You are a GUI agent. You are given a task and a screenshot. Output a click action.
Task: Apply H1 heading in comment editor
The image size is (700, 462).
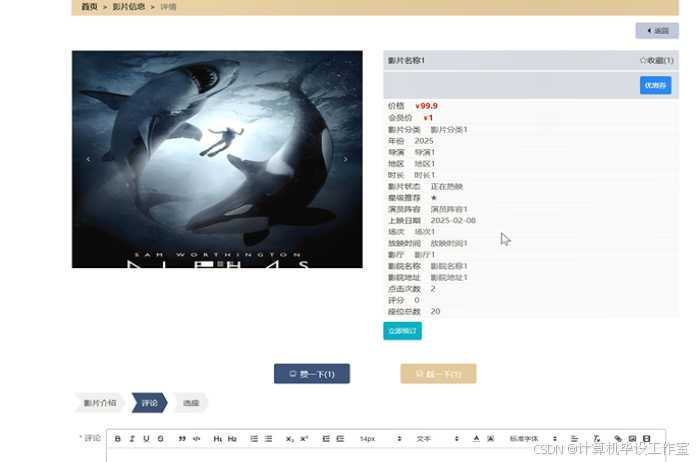pos(217,439)
